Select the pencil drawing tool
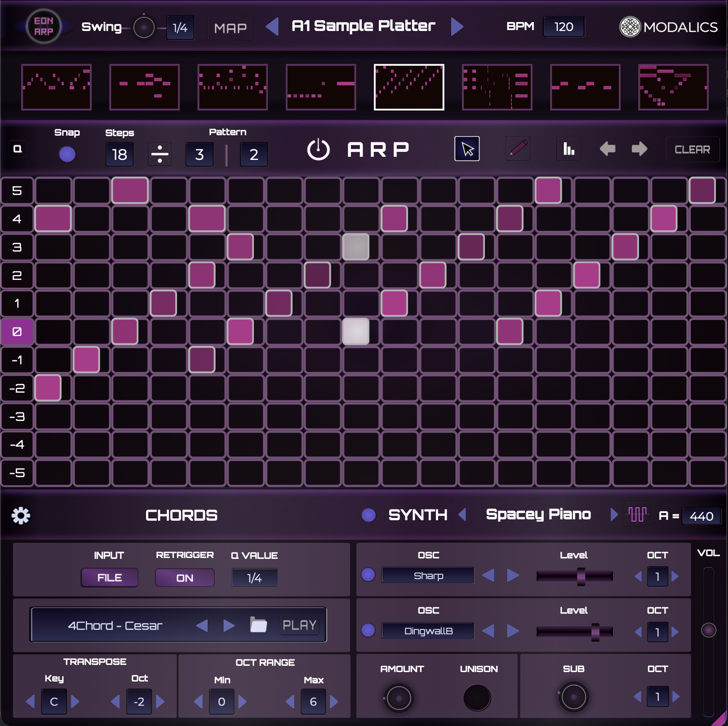728x726 pixels. [518, 148]
